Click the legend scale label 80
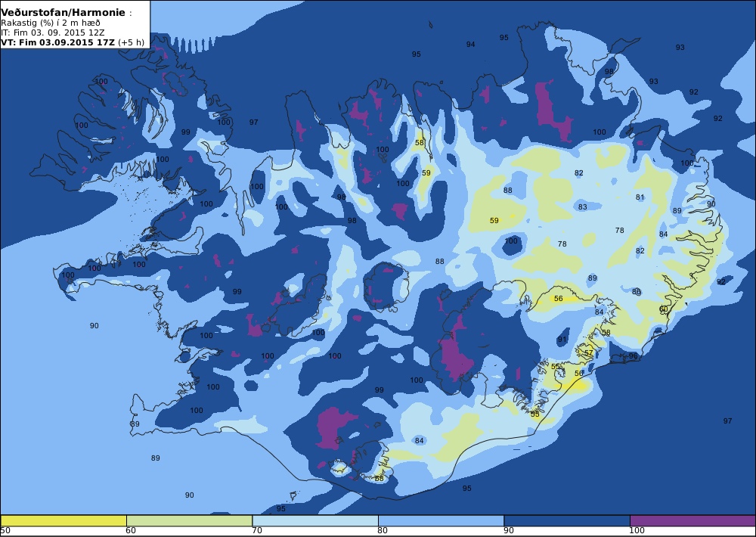756x537 pixels. pyautogui.click(x=383, y=531)
